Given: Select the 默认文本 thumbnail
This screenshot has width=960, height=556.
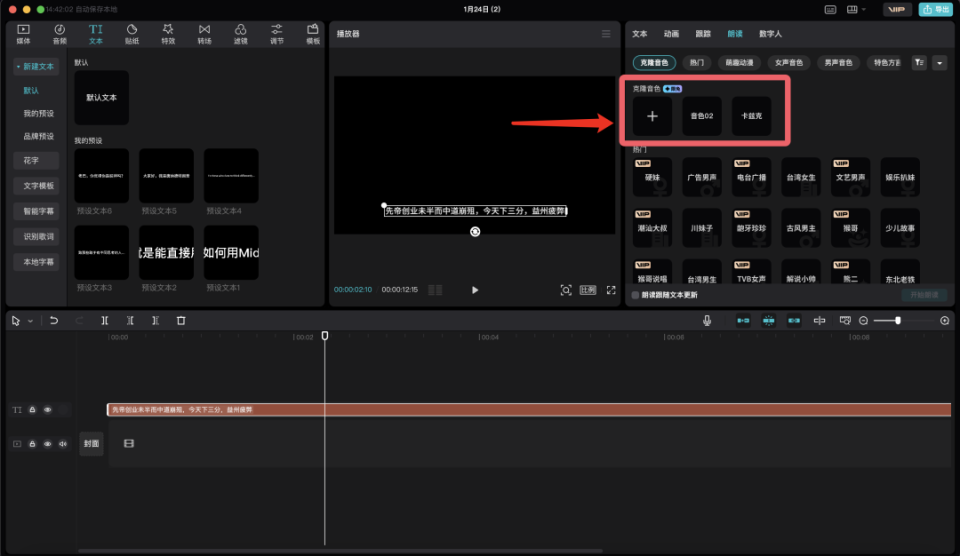Looking at the screenshot, I should [x=102, y=97].
